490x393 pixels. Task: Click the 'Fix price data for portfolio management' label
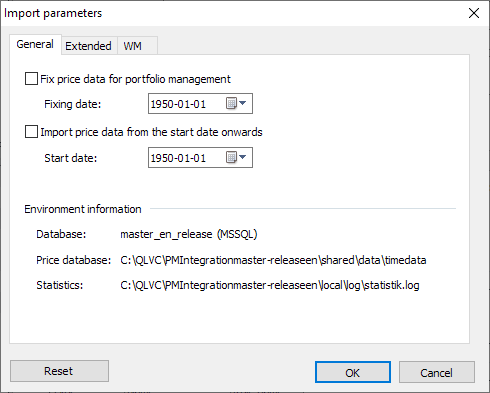[x=135, y=79]
